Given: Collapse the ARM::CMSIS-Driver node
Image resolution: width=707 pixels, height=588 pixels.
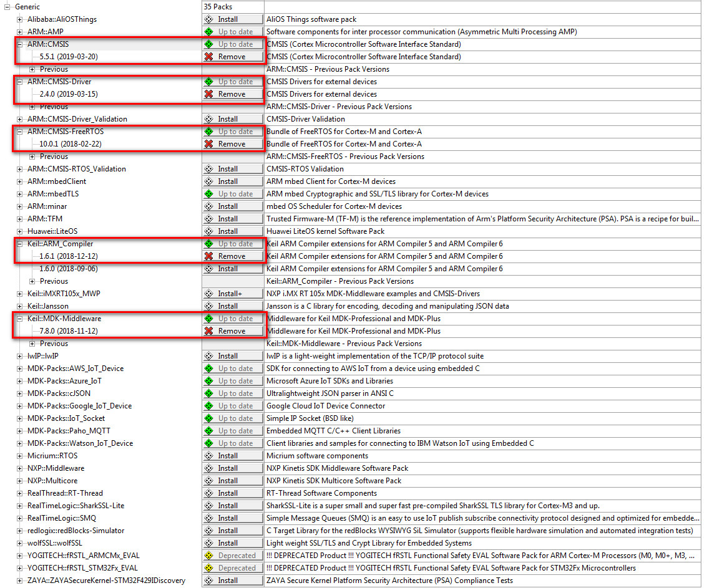Looking at the screenshot, I should pyautogui.click(x=19, y=82).
